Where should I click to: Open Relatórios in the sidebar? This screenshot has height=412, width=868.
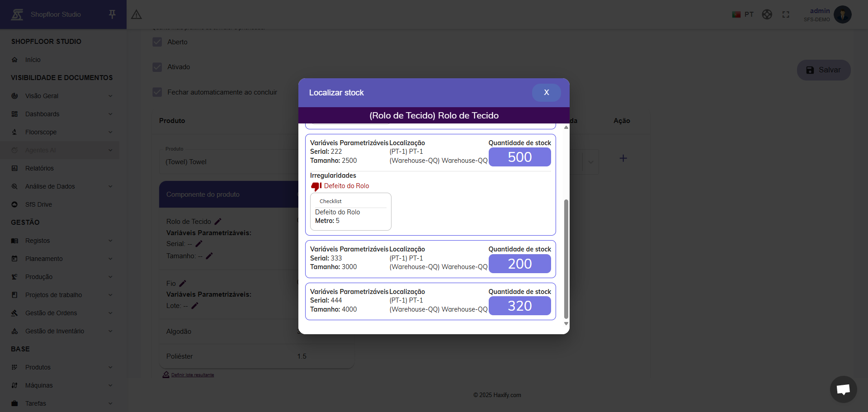[39, 168]
